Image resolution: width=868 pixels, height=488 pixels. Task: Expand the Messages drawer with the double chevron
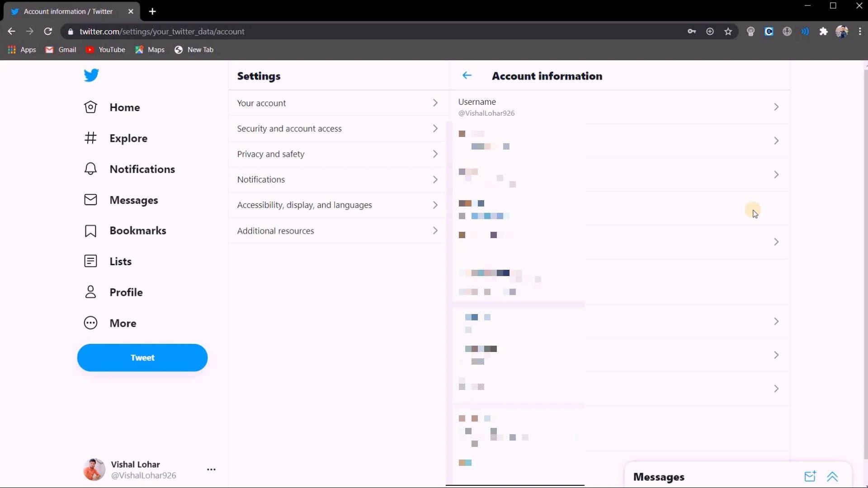(x=832, y=476)
